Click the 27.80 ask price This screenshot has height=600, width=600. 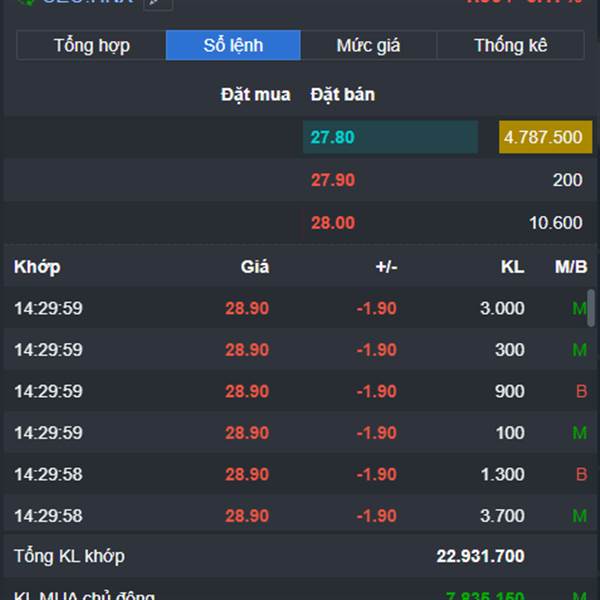tap(333, 137)
